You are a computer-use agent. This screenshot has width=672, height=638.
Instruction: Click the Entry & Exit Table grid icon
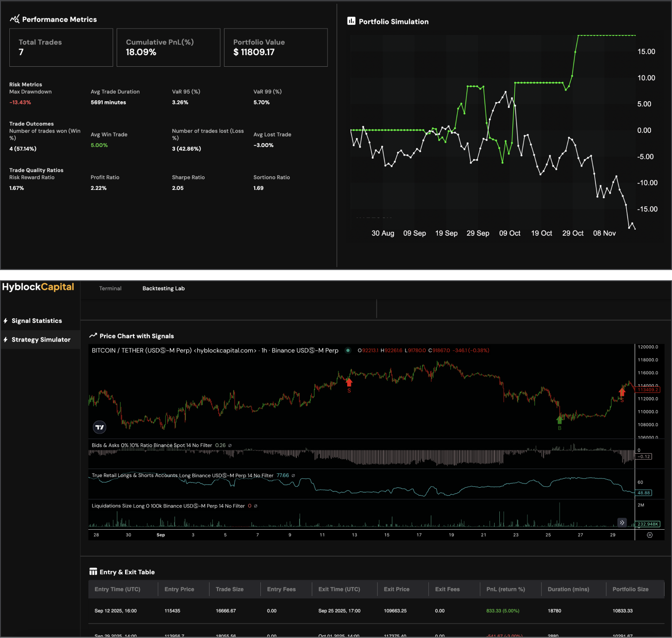93,570
